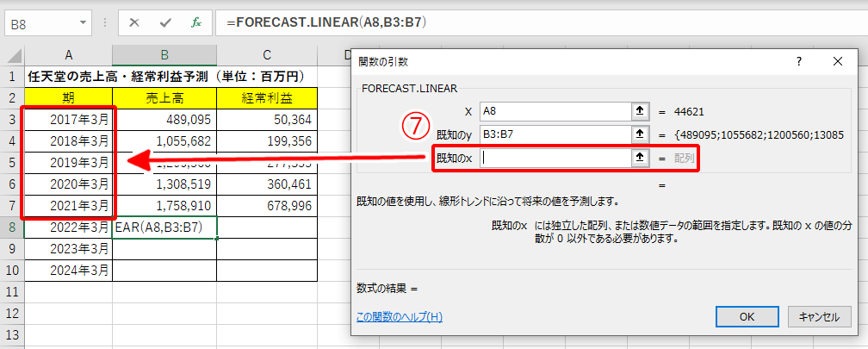Select row 11 header
Viewport: 868px width, 349px height.
pyautogui.click(x=12, y=291)
